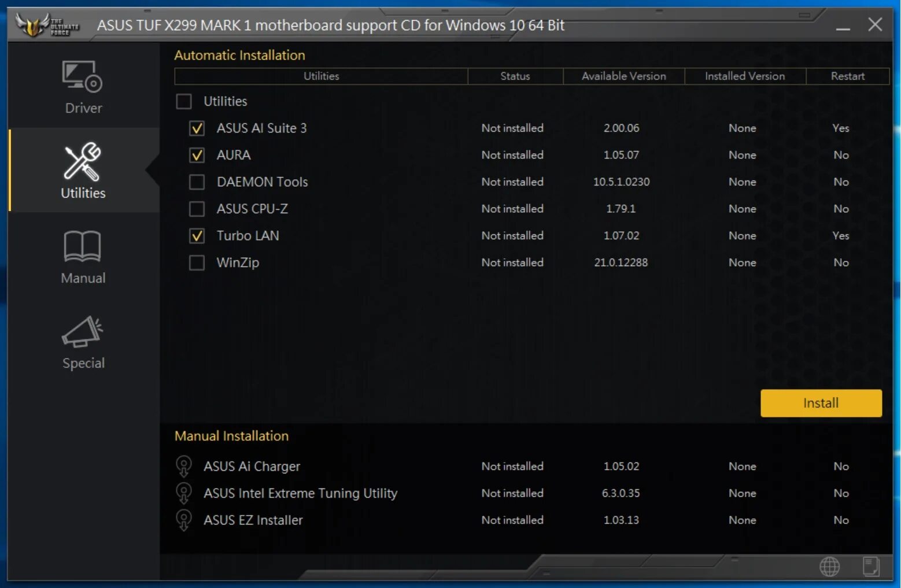
Task: Open the Manual book icon
Action: click(82, 246)
